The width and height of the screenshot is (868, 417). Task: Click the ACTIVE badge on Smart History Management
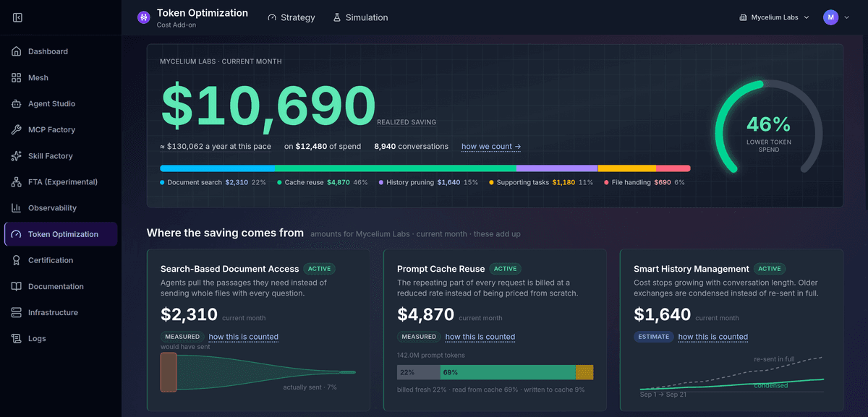click(x=770, y=269)
